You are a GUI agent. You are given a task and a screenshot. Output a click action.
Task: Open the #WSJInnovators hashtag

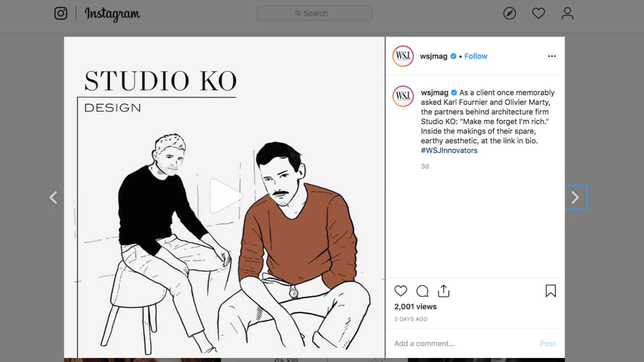click(x=449, y=150)
